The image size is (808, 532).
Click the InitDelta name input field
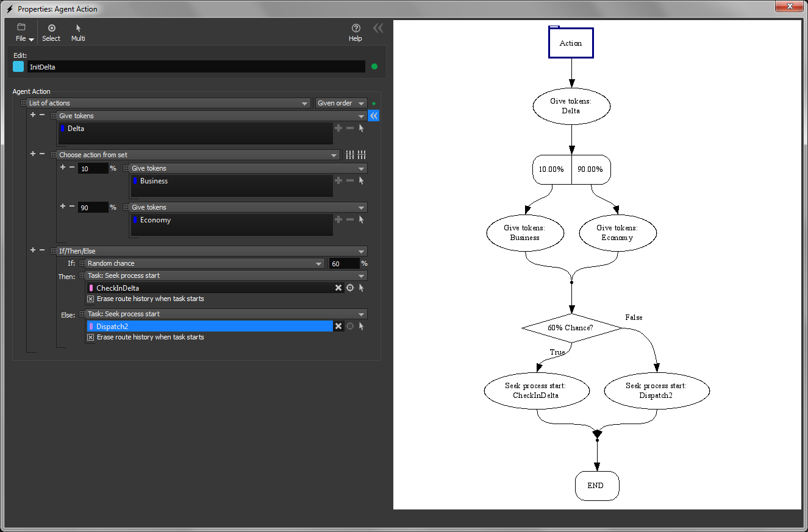[196, 67]
